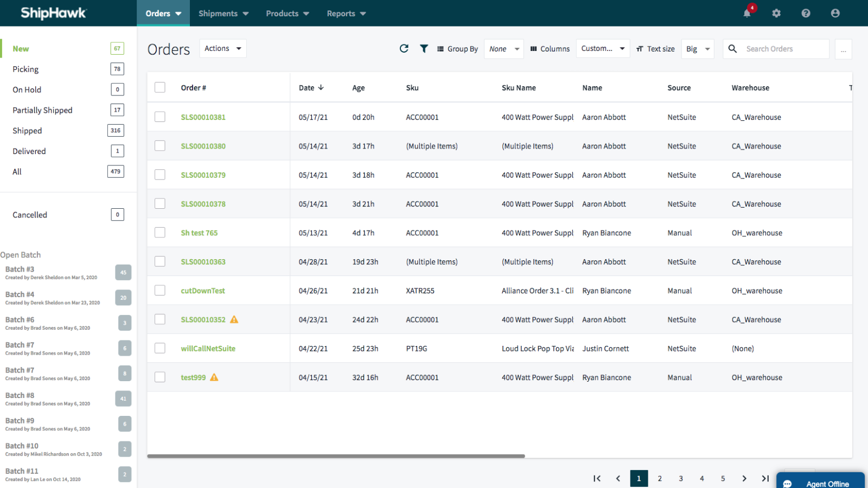Screen dimensions: 868x488
Task: Open the Reports menu
Action: (346, 14)
